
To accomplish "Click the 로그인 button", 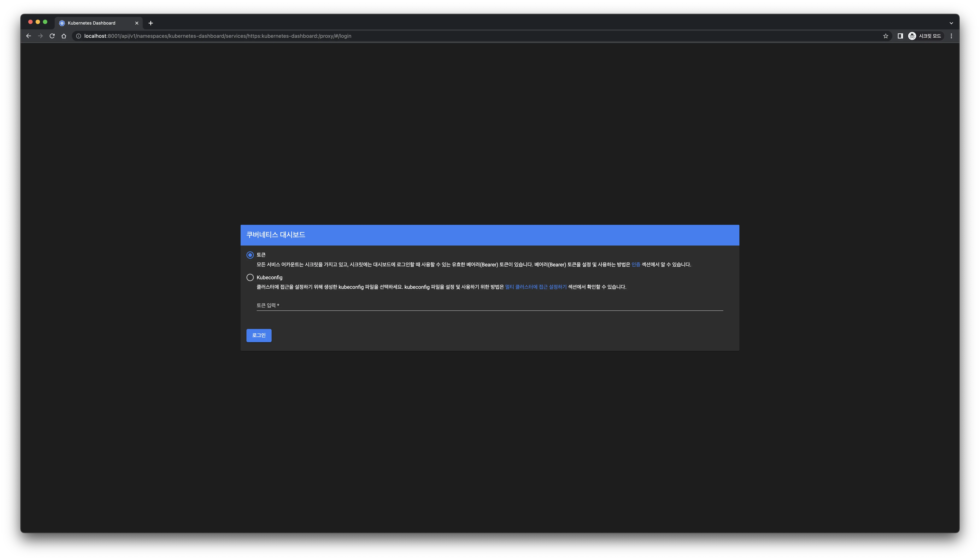I will coord(259,335).
